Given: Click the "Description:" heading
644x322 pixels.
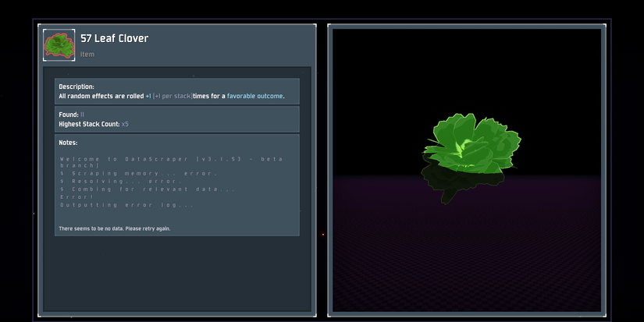Looking at the screenshot, I should 76,87.
